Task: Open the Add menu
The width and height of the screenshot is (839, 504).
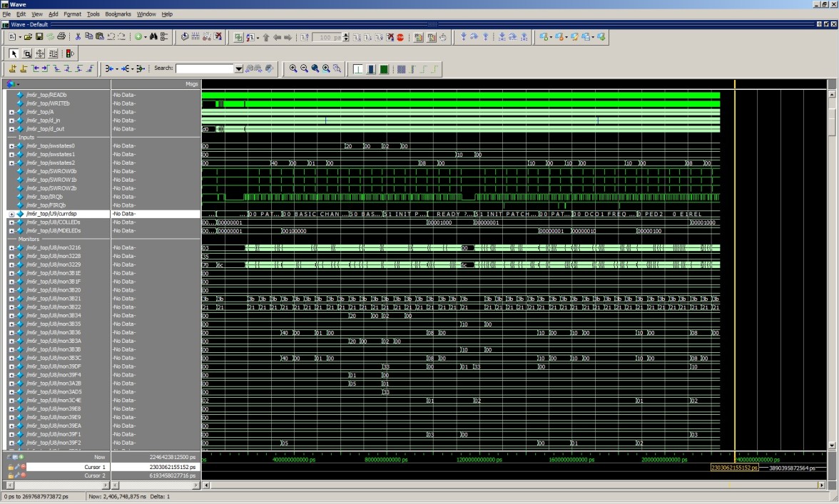Action: pos(54,14)
